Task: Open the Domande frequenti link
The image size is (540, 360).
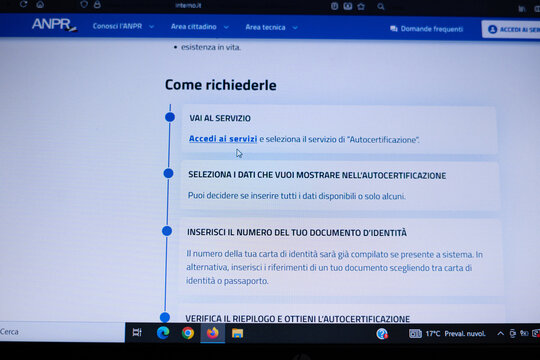Action: click(432, 29)
